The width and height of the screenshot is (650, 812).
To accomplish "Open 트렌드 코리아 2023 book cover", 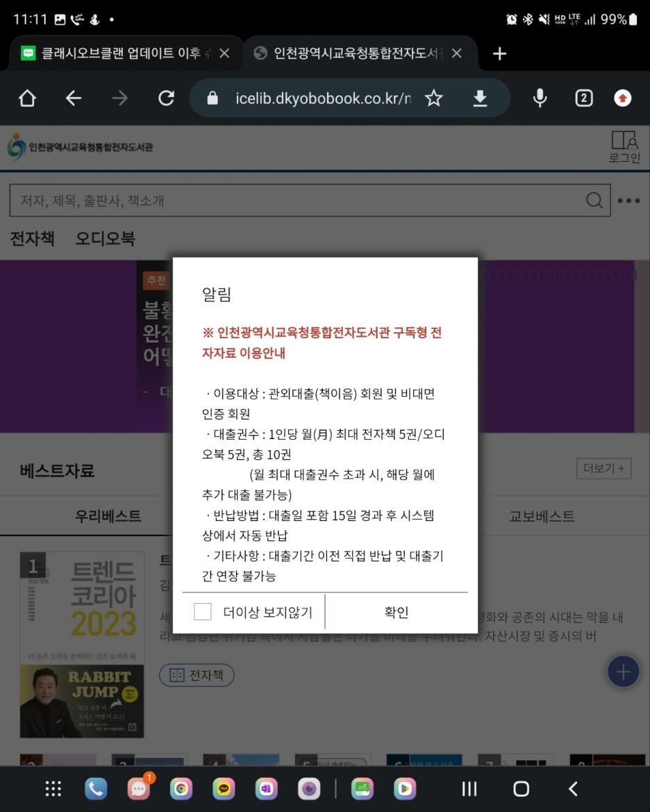I will click(x=82, y=644).
